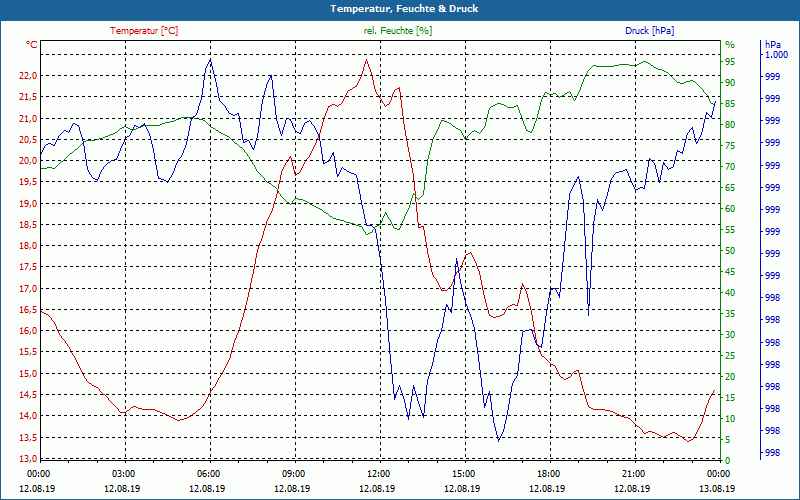The image size is (800, 500).
Task: Click the '17,0' temperature axis value
Action: 28,289
